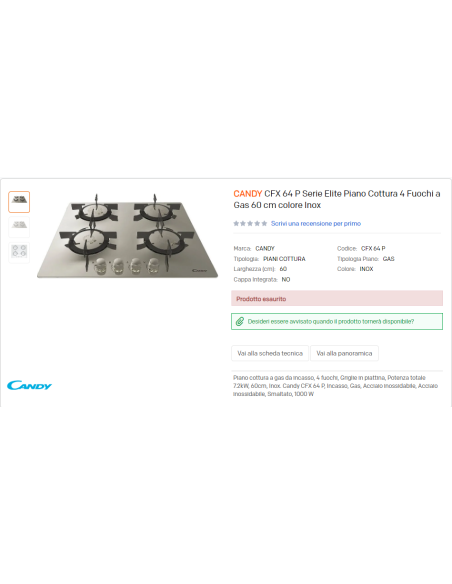Click the PIANI COTTURA tipologia value
This screenshot has height=584, width=452.
(284, 259)
